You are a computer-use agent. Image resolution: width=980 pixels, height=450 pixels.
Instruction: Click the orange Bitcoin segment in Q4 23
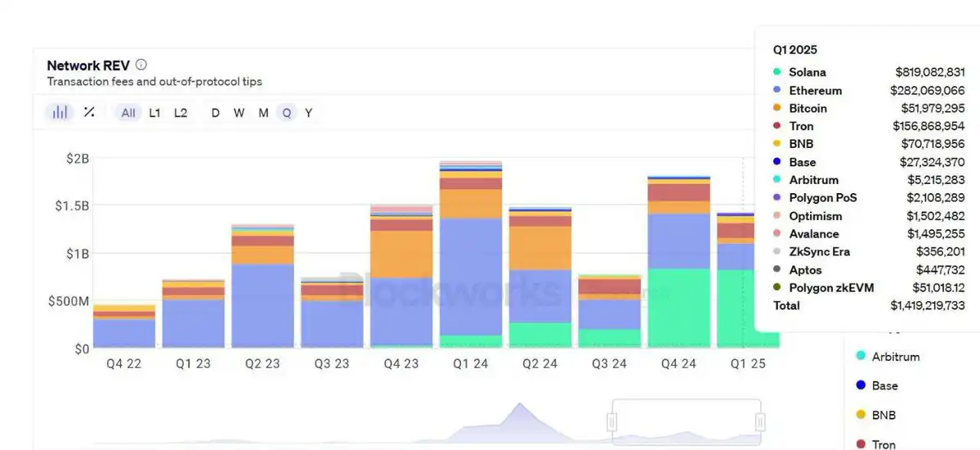401,254
